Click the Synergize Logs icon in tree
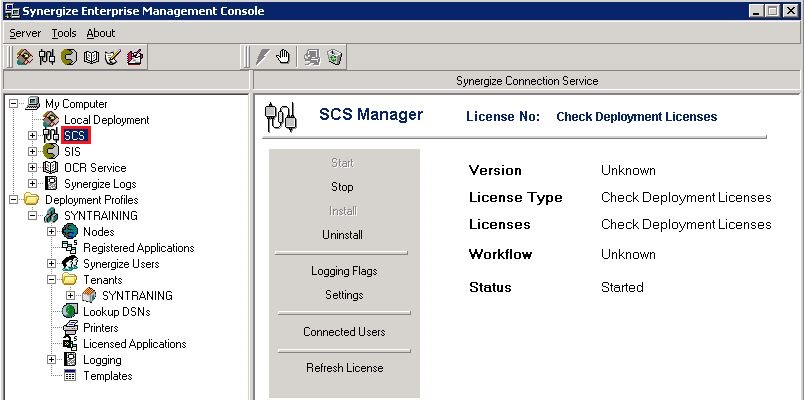 [x=51, y=184]
